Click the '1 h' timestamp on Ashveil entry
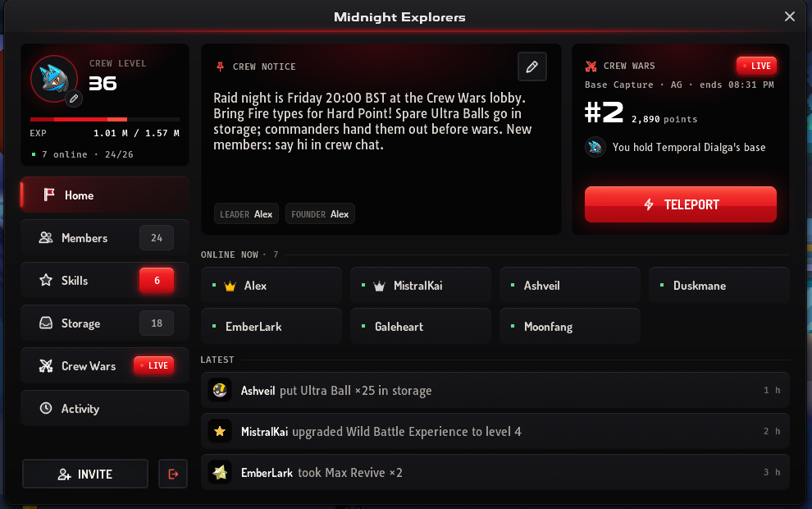This screenshot has width=812, height=509. tap(772, 390)
